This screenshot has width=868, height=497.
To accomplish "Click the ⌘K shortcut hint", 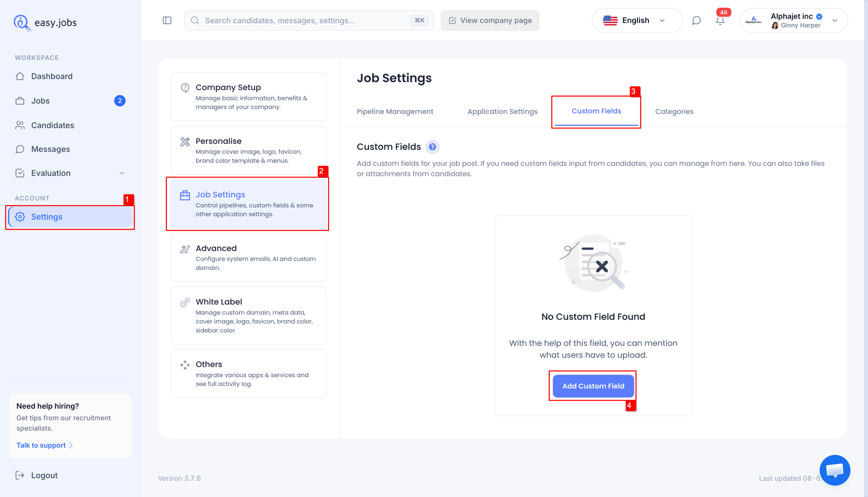I will 419,20.
